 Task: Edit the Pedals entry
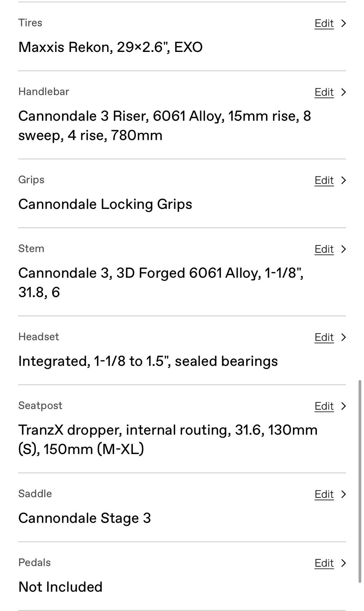coord(324,563)
